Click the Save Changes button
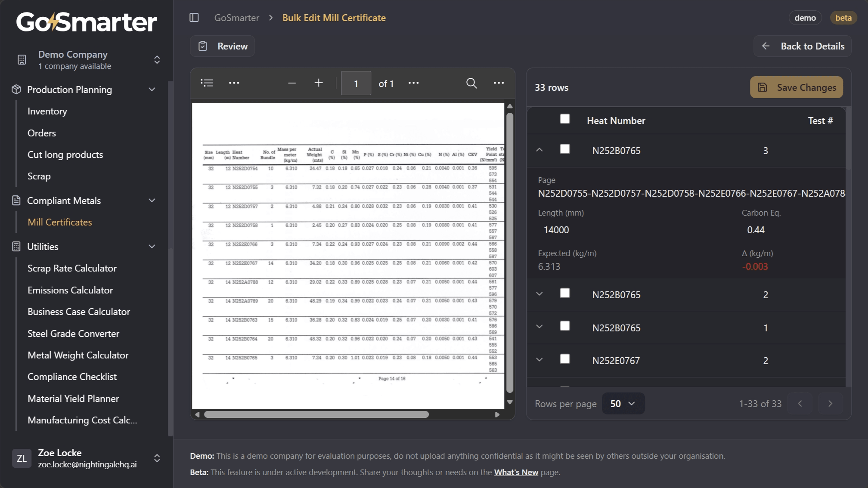The height and width of the screenshot is (488, 868). click(797, 87)
